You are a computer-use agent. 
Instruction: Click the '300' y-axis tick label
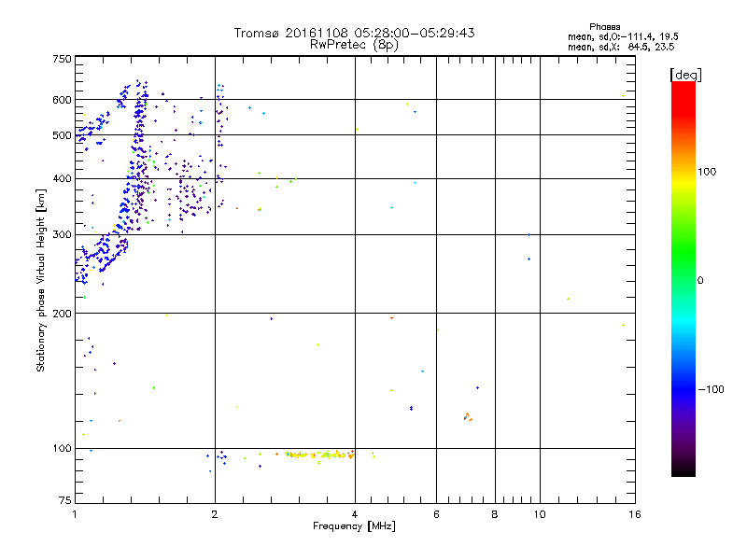tap(62, 234)
